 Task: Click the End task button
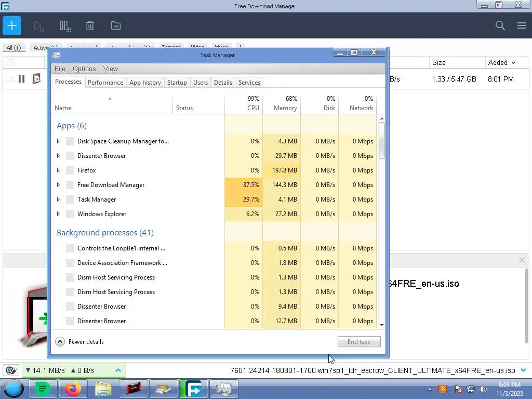[x=359, y=342]
